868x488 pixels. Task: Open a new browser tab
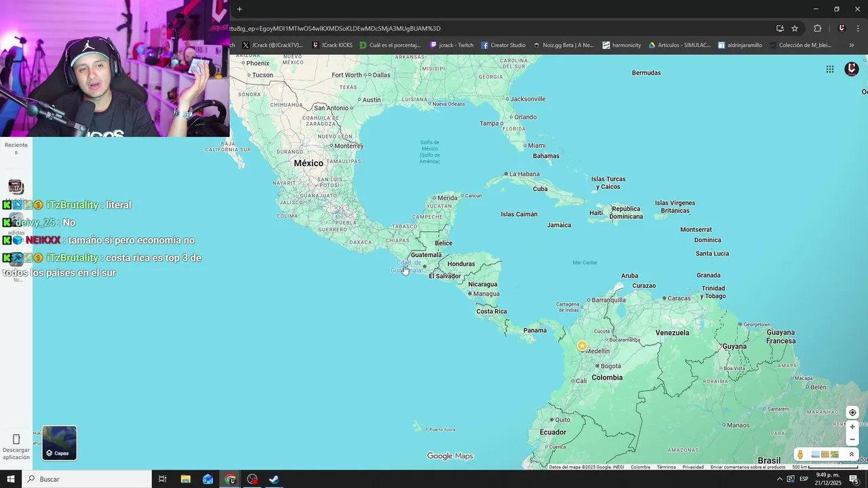point(239,9)
